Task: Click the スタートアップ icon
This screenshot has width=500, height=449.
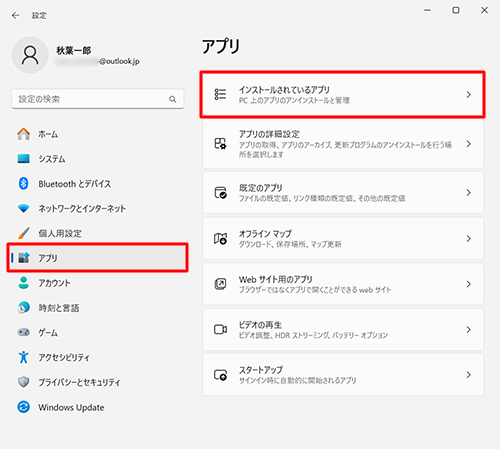Action: [220, 375]
